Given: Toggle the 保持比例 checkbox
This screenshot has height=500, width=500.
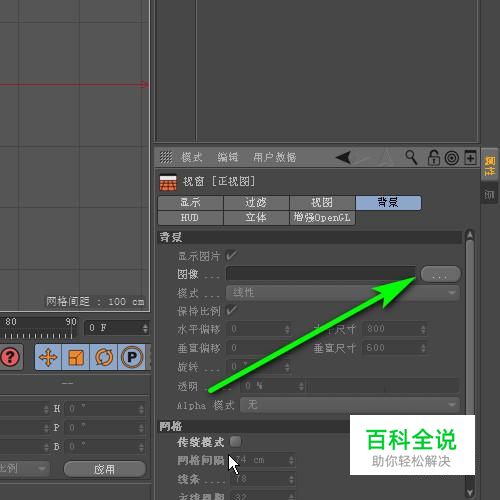Looking at the screenshot, I should point(231,311).
